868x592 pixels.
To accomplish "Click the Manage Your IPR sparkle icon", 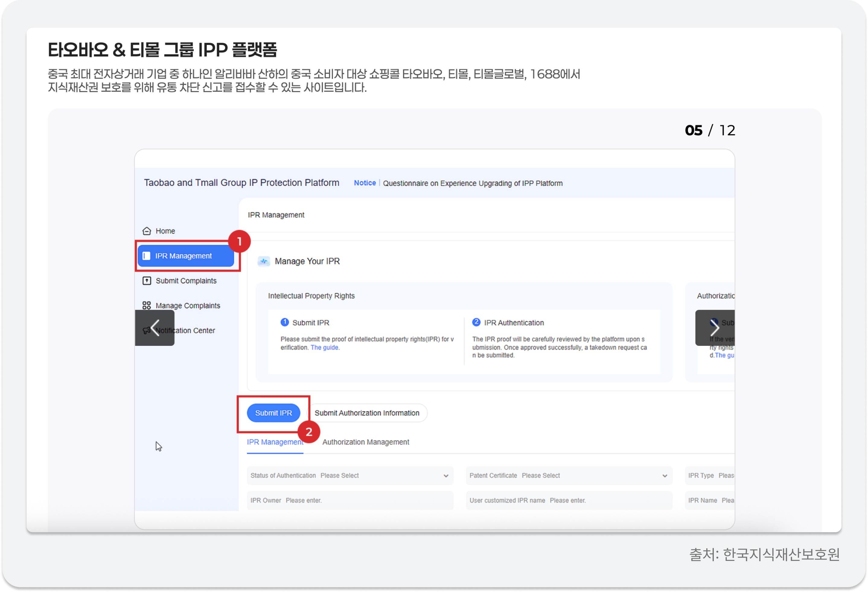I will 264,261.
